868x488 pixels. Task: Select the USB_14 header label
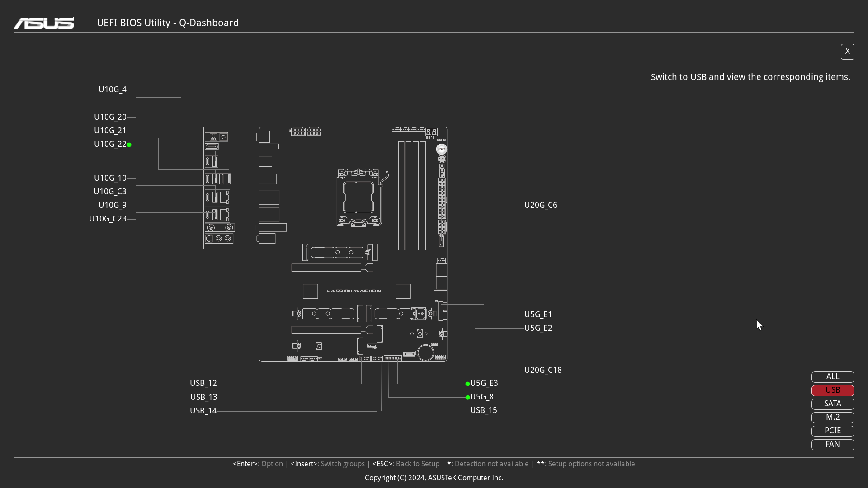pos(203,411)
